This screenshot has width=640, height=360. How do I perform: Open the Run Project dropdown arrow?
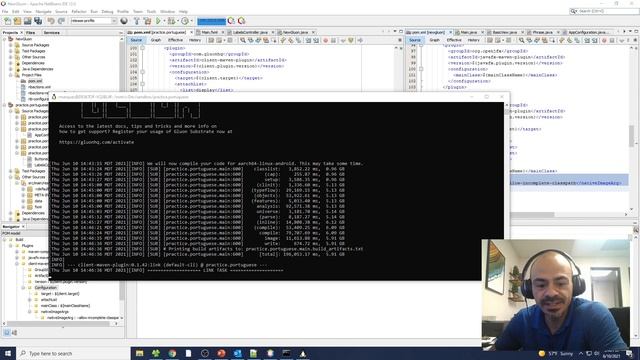point(164,21)
